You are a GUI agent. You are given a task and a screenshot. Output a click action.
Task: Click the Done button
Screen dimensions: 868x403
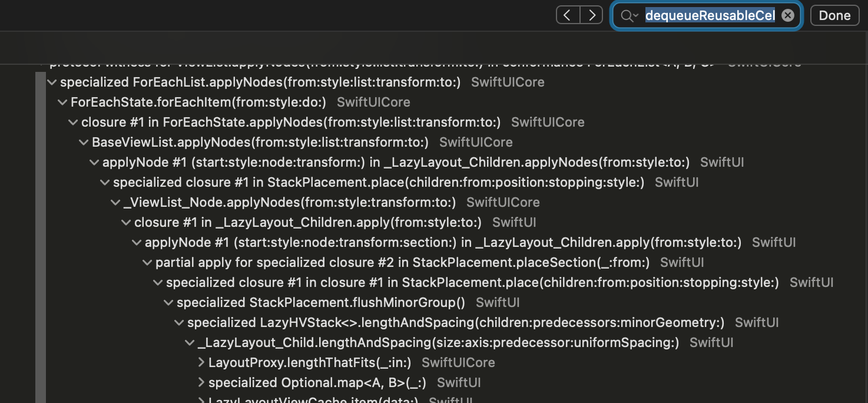click(834, 16)
